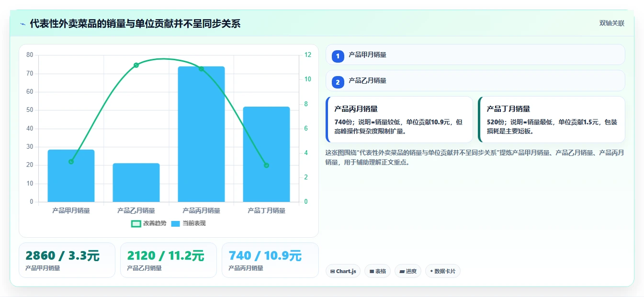The height and width of the screenshot is (297, 644).
Task: Click the 产品丁月销量 x-axis label
Action: [x=266, y=210]
